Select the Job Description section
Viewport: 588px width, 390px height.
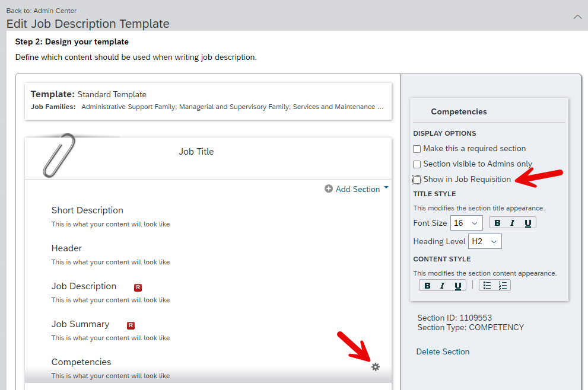[84, 286]
